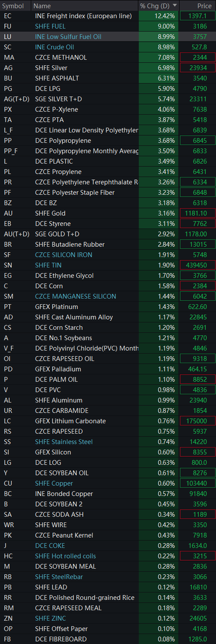This screenshot has height=644, width=216.
Task: Click GFEX Lithium Carbonate price 175000
Action: tap(198, 421)
